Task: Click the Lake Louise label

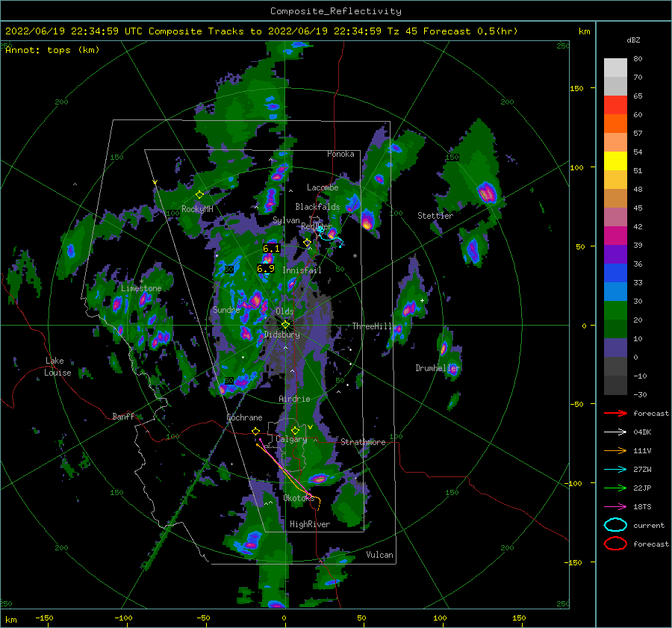Action: coord(57,367)
